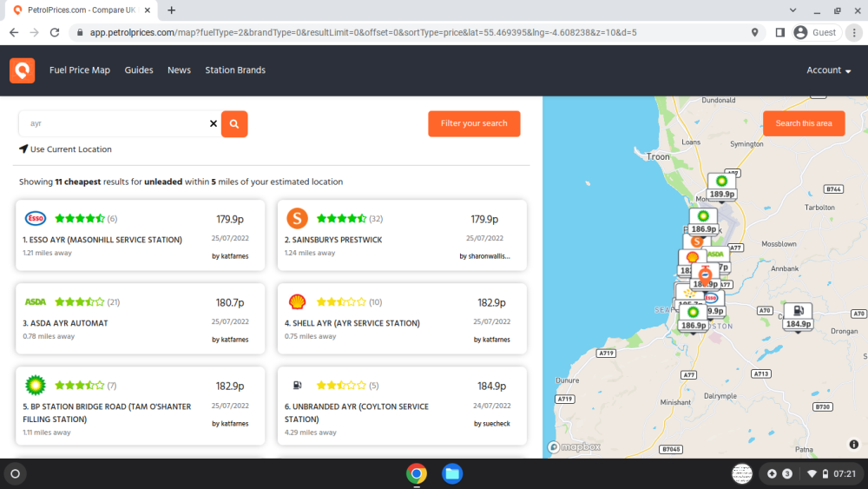The image size is (868, 489).
Task: Click the launcher circle button
Action: coord(15,473)
